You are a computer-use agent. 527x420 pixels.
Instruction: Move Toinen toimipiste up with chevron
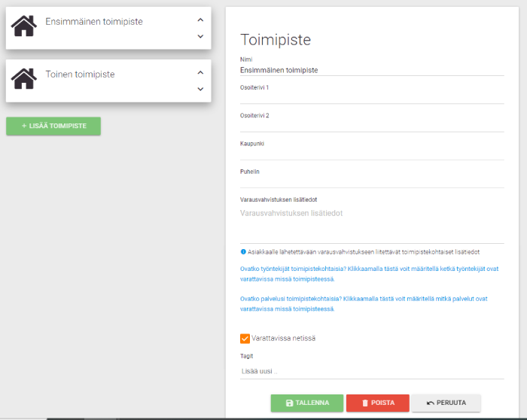click(x=200, y=72)
